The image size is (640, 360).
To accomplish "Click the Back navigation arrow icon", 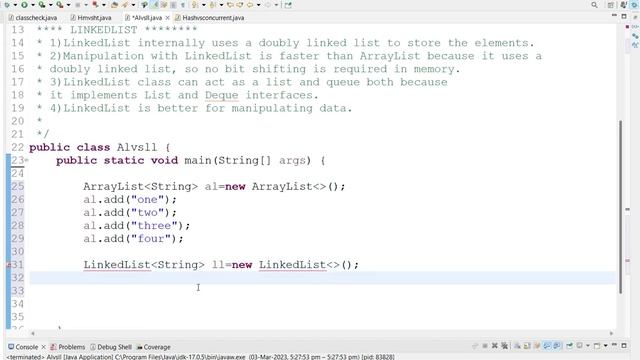I will point(250,5).
